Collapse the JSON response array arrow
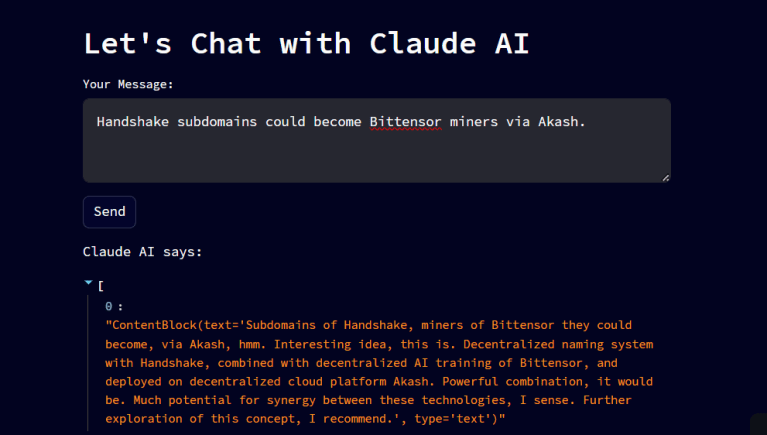This screenshot has width=767, height=435. (x=88, y=284)
